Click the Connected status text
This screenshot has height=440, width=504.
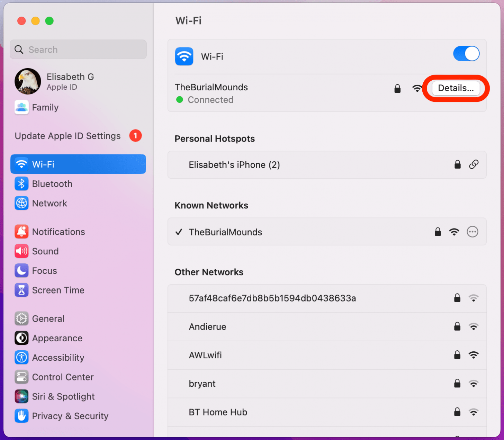210,100
